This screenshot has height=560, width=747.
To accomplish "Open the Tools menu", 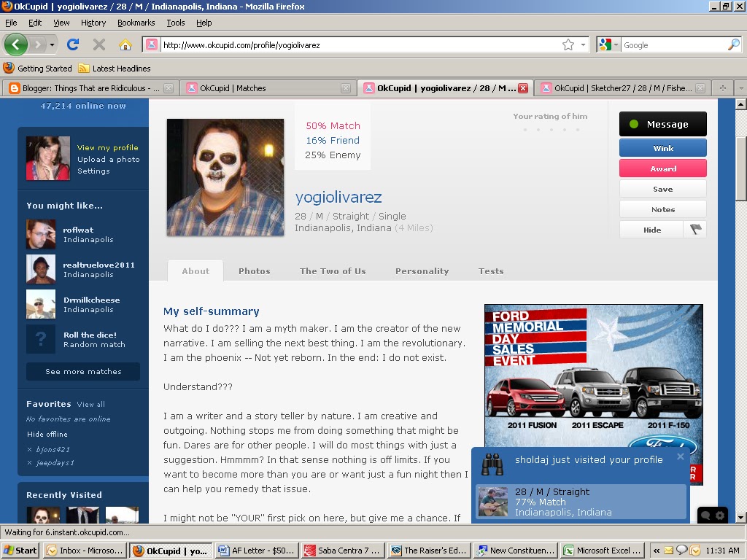I will 175,23.
